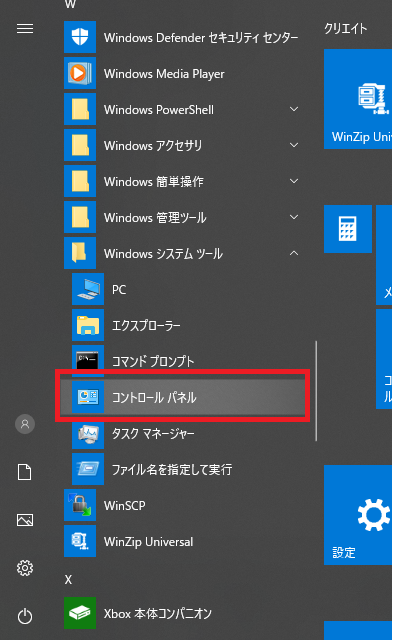Open the user account icon in sidebar

tap(25, 424)
